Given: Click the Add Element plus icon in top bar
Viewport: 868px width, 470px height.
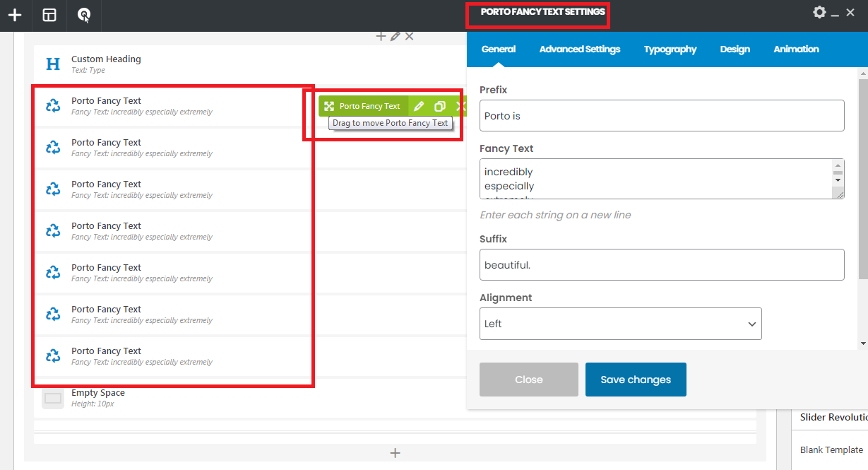Looking at the screenshot, I should (15, 15).
